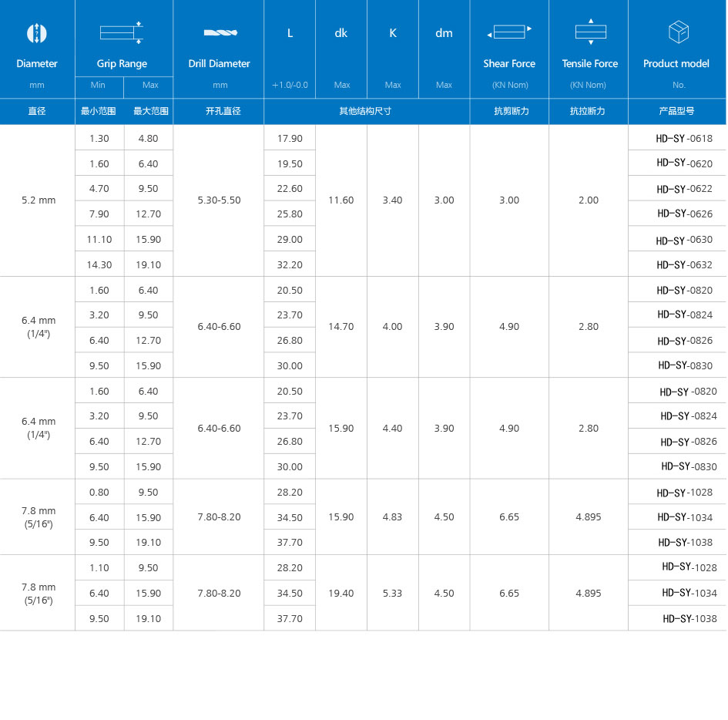Viewport: 728px width, 720px height.
Task: Click the K column header
Action: (393, 33)
